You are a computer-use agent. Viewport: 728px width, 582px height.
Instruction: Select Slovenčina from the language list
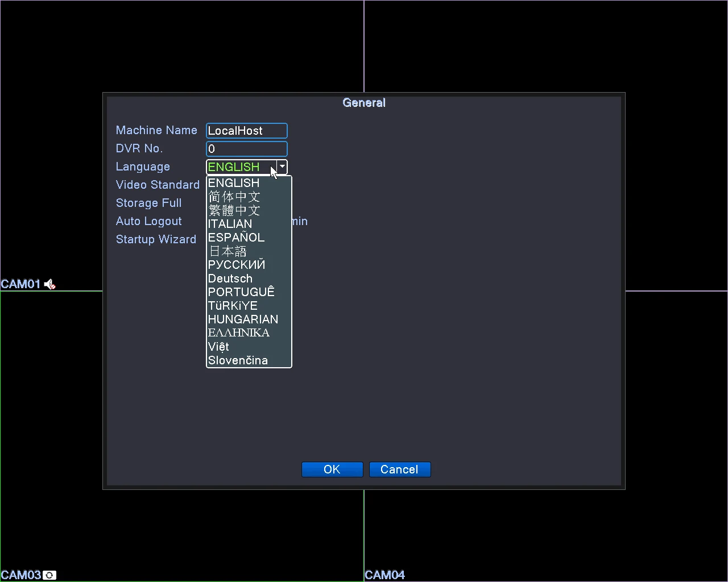point(249,360)
